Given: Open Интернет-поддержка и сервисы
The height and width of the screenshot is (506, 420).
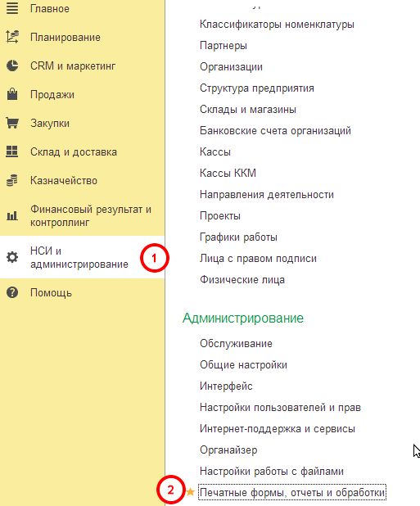Looking at the screenshot, I should [277, 428].
